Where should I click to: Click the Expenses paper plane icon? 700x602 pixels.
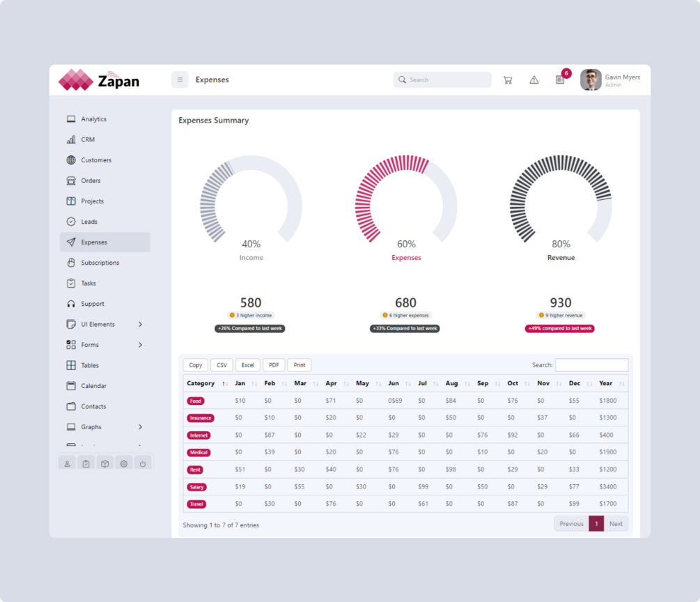click(x=71, y=242)
